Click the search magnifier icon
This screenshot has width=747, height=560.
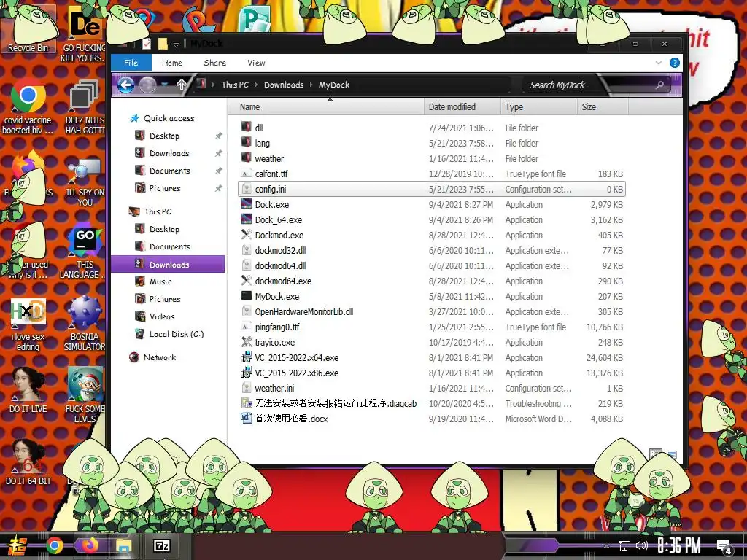coord(659,85)
